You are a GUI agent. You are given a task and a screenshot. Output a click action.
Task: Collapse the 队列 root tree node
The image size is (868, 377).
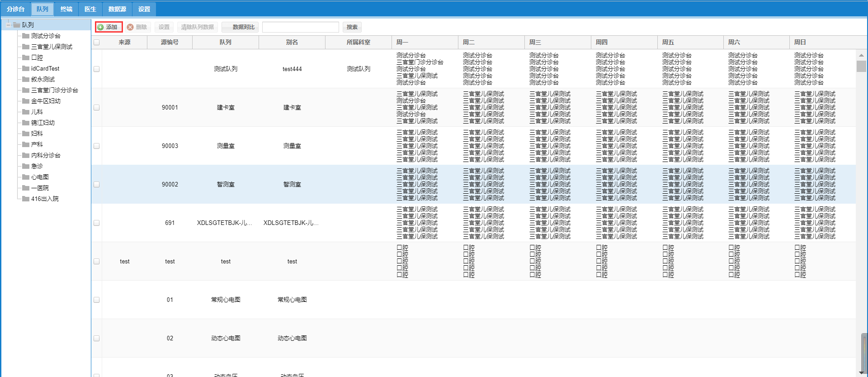click(x=8, y=25)
